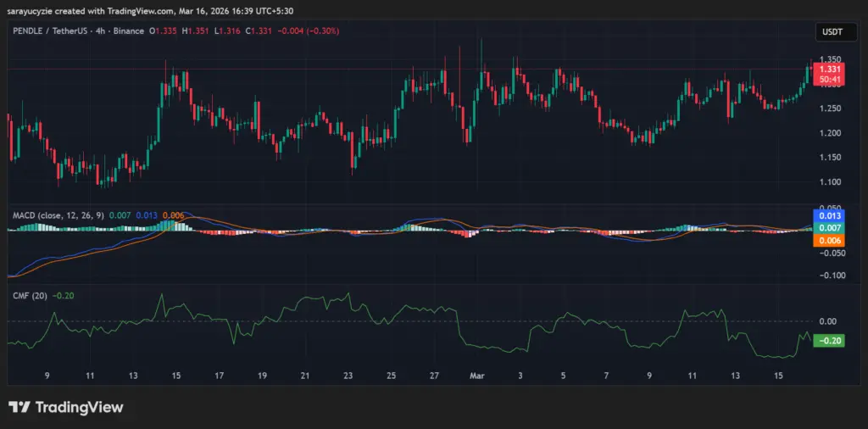Click the TradingView logo icon
This screenshot has width=868, height=429.
point(19,408)
